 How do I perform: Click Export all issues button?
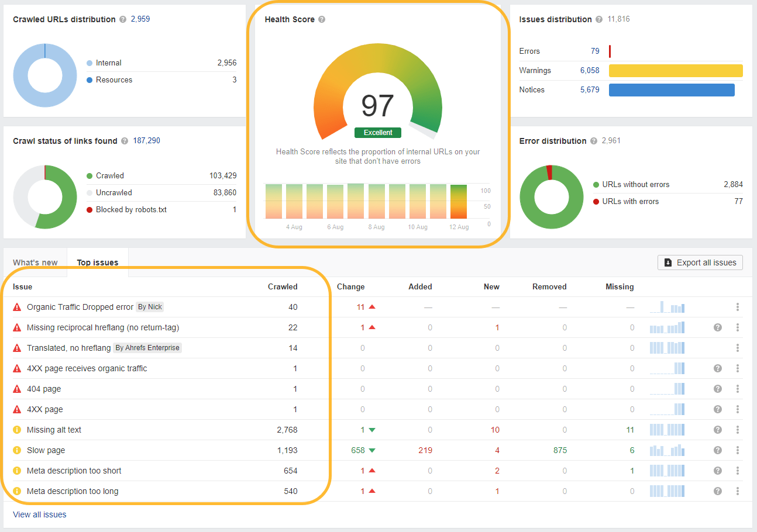pyautogui.click(x=700, y=262)
